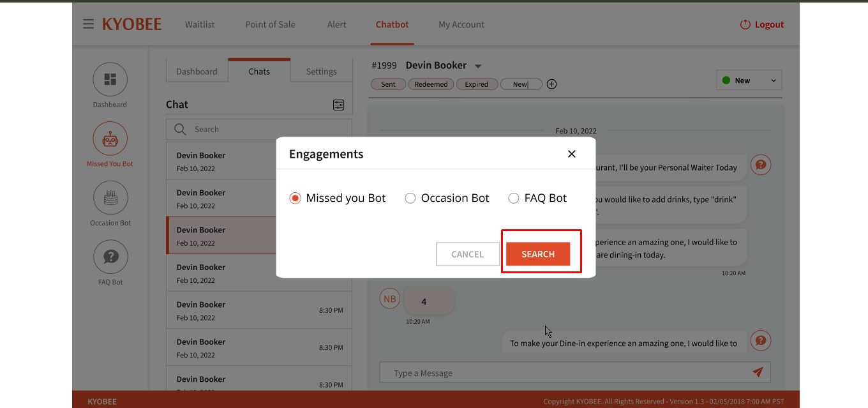The width and height of the screenshot is (868, 408).
Task: Click the Type a Message field
Action: pyautogui.click(x=575, y=373)
